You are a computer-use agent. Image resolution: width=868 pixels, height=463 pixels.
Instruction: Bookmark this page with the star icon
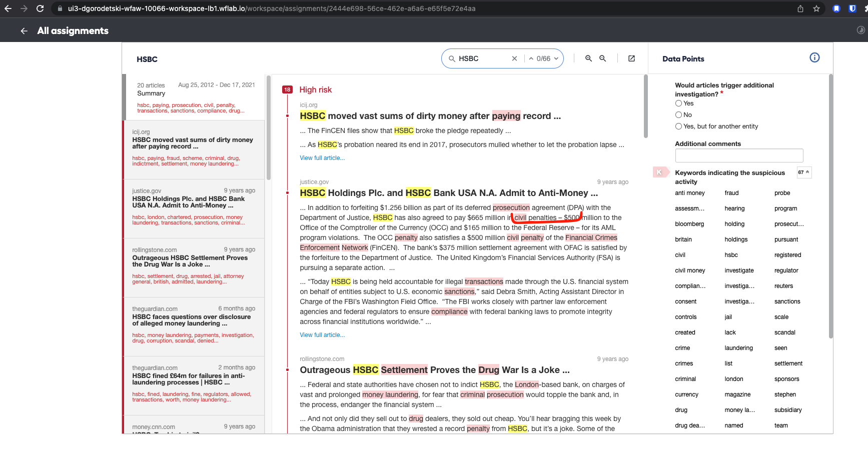[x=816, y=8]
